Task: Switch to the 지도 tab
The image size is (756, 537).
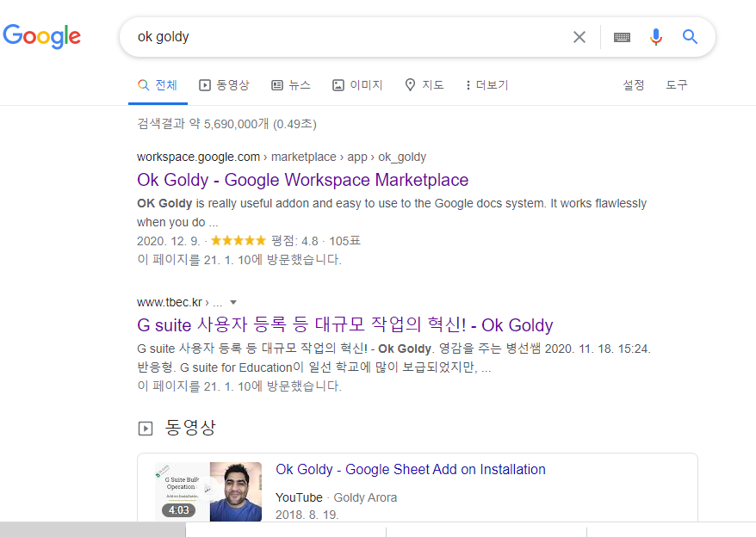Action: pyautogui.click(x=424, y=85)
